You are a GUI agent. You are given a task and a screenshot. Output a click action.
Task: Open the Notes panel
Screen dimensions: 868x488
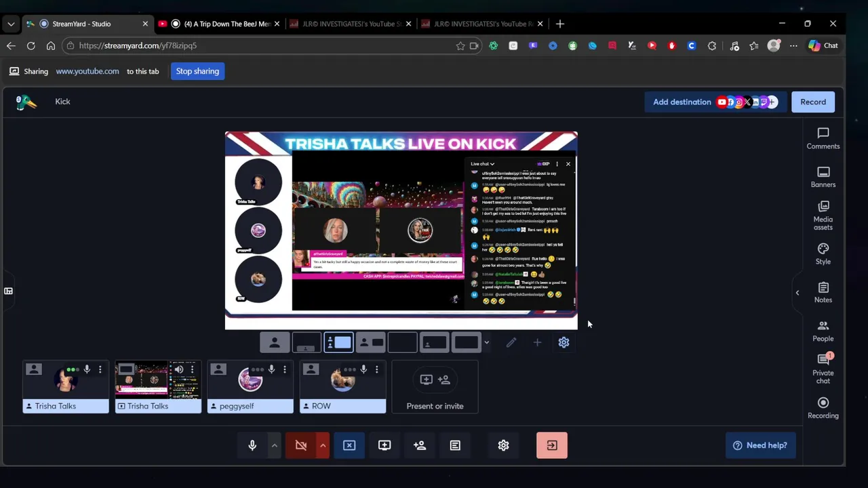[823, 293]
